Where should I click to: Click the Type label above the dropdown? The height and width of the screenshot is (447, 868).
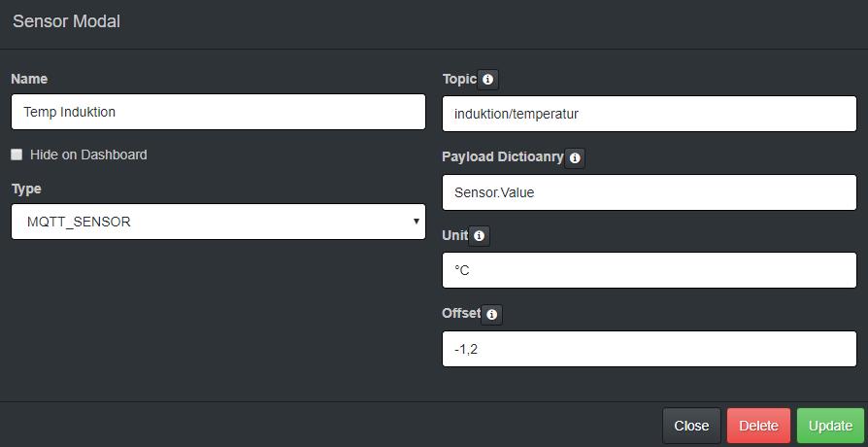tap(26, 189)
